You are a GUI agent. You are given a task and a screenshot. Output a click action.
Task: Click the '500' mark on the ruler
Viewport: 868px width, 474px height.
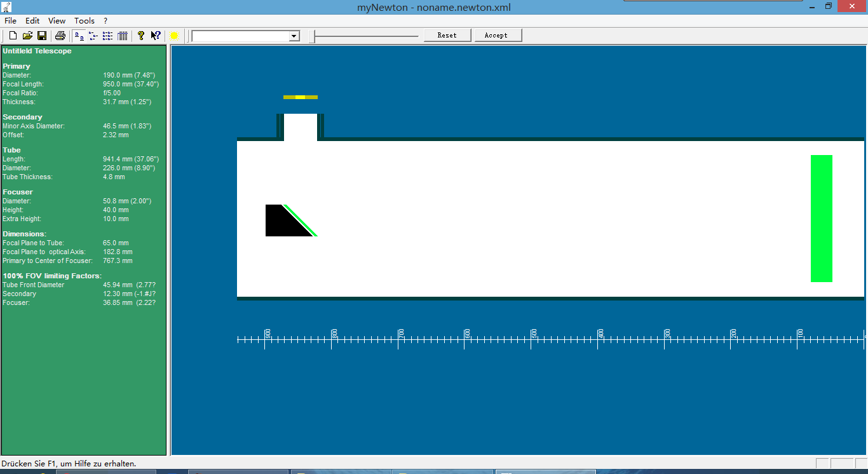(x=534, y=333)
